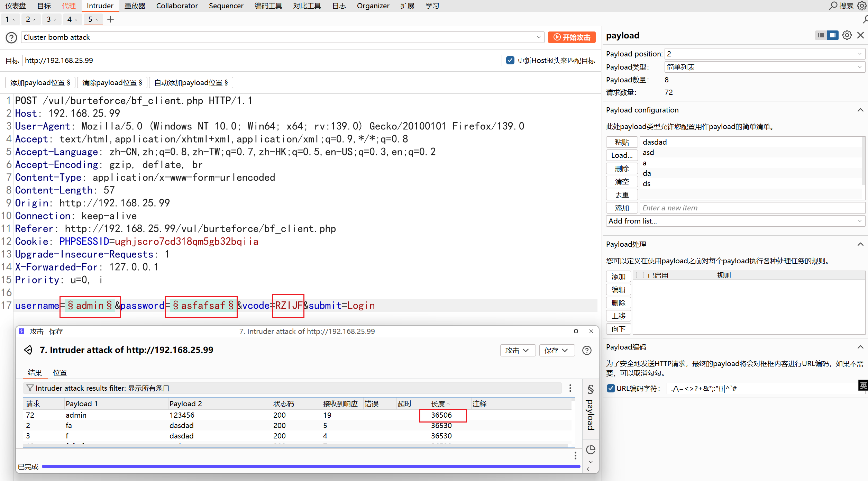Image resolution: width=868 pixels, height=481 pixels.
Task: Click the help question mark icon beside attack type
Action: pyautogui.click(x=11, y=37)
